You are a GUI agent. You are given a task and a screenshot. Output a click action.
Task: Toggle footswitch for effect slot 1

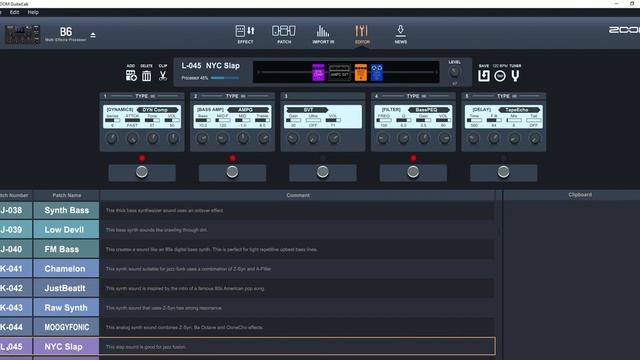click(x=142, y=172)
